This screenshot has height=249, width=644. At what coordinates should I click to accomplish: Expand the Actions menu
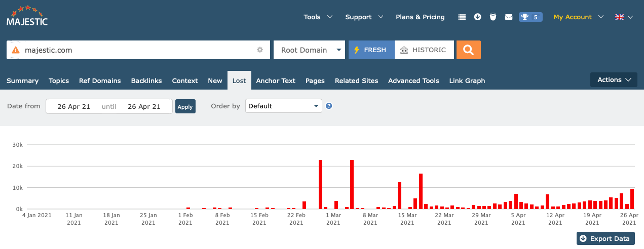pos(613,80)
